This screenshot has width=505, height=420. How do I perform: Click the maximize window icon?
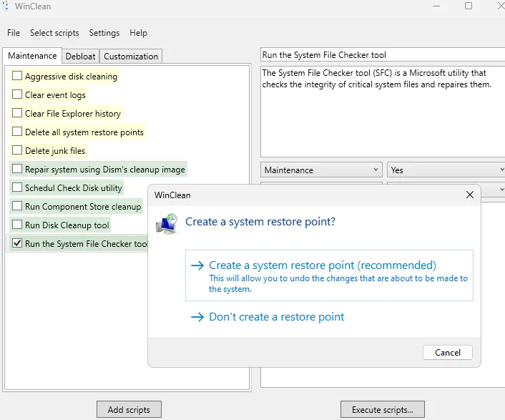pyautogui.click(x=469, y=6)
